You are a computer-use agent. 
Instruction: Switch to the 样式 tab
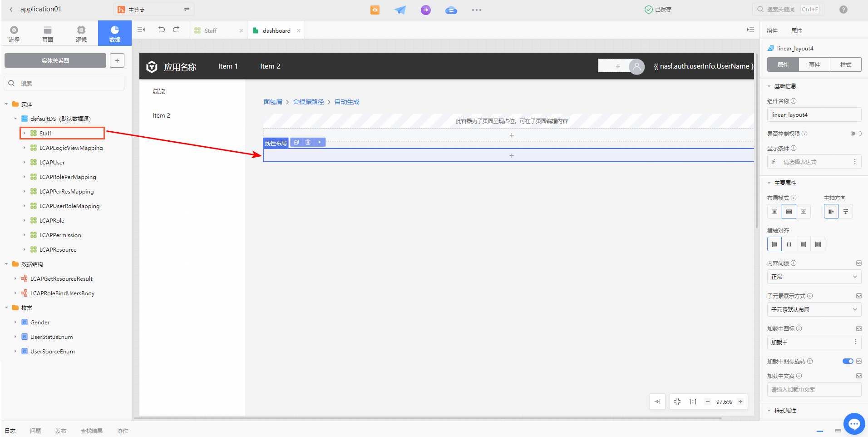[x=846, y=65]
